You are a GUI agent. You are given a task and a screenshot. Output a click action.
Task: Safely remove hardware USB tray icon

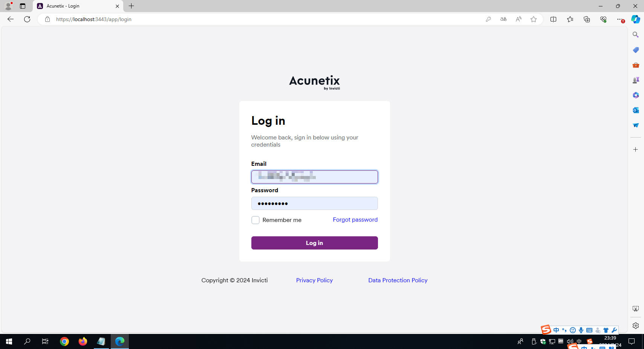coord(534,341)
